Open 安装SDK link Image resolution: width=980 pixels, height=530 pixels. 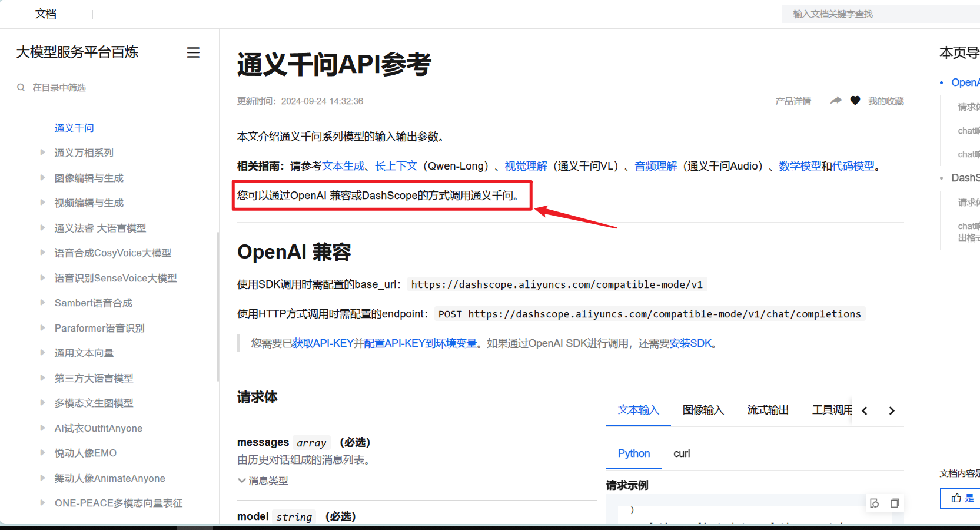tap(690, 343)
